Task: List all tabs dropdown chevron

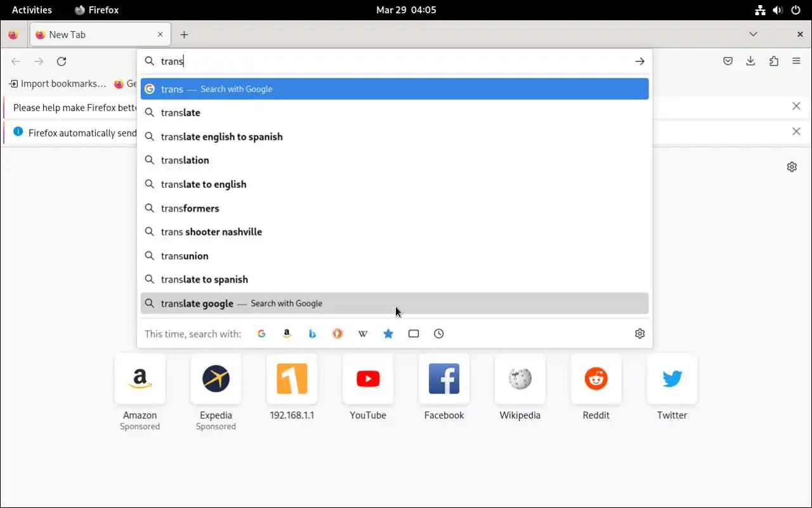Action: click(753, 34)
